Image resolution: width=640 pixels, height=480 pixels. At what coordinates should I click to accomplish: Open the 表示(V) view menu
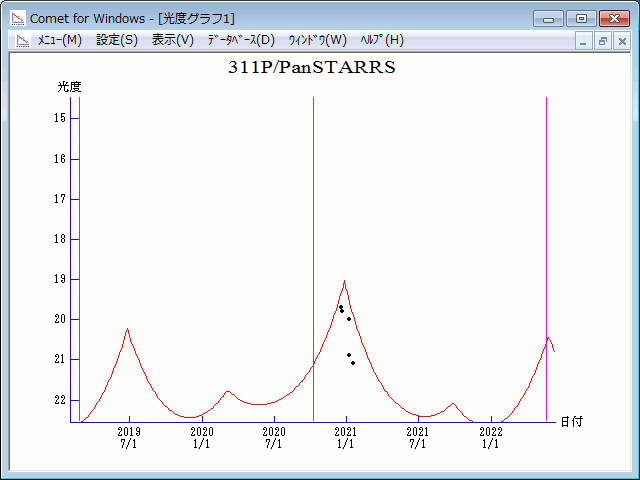(x=173, y=40)
